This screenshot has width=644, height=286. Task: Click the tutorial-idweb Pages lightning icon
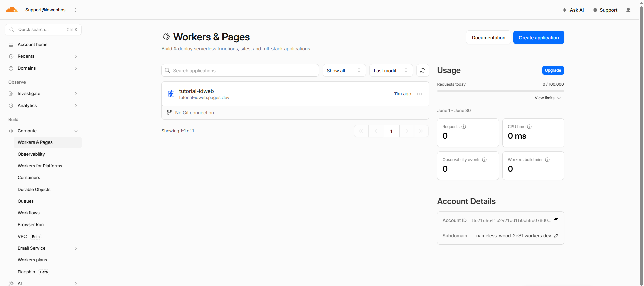[x=171, y=94]
